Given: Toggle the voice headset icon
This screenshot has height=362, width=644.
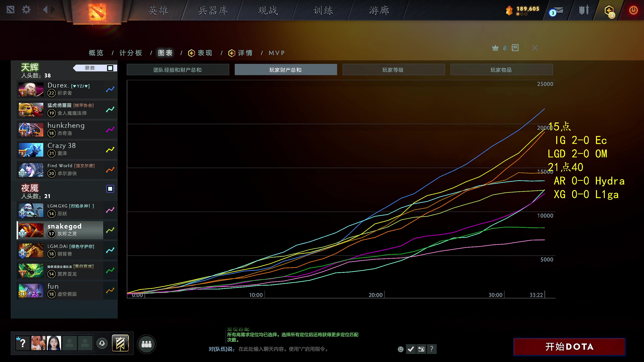Looking at the screenshot, I should tap(102, 343).
